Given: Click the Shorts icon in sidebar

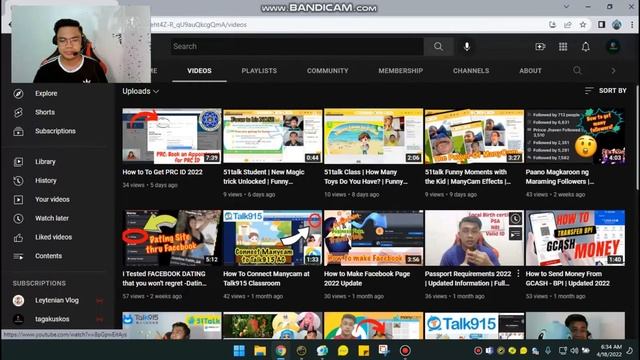Looking at the screenshot, I should (x=18, y=112).
